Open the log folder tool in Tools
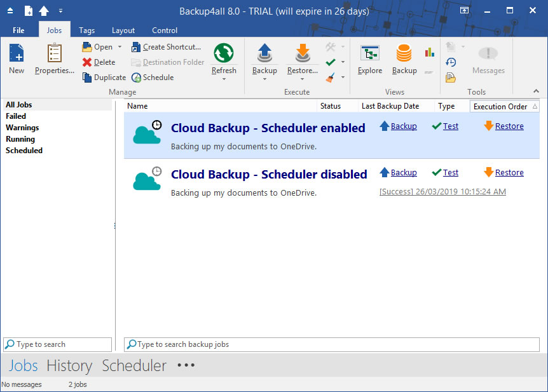 [451, 78]
